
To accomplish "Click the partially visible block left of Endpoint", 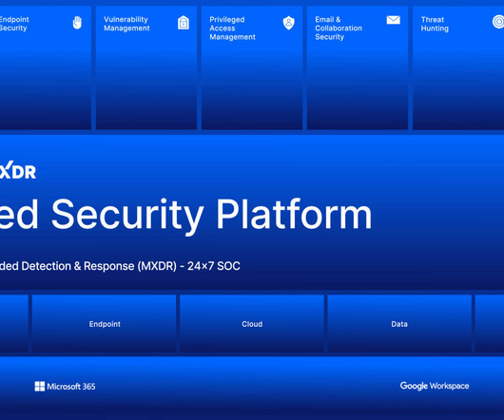I will (x=14, y=324).
